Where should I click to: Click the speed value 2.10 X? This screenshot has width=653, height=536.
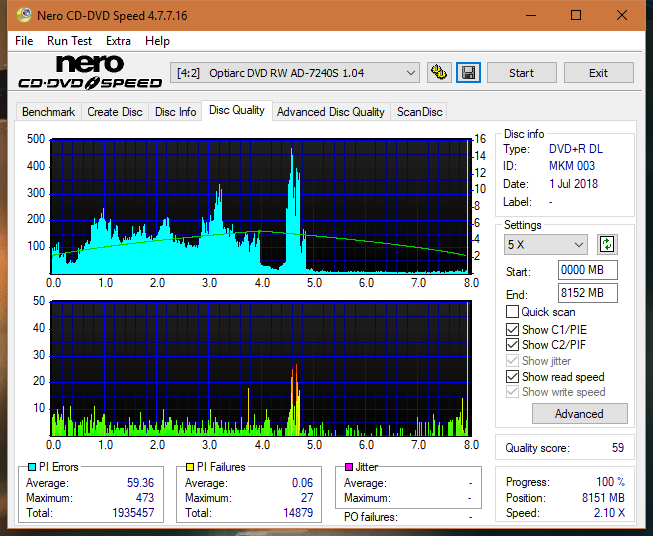pyautogui.click(x=609, y=513)
